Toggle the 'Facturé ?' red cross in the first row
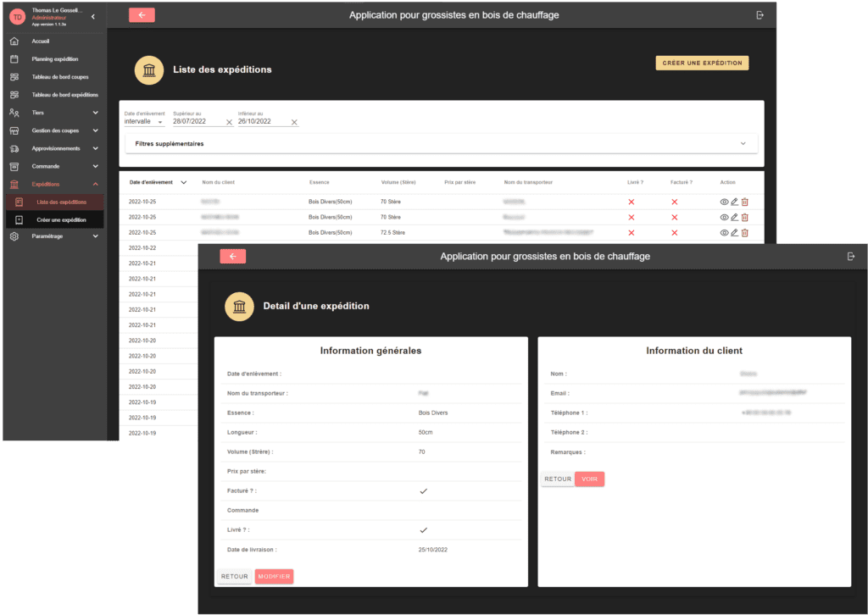The width and height of the screenshot is (868, 615). pos(675,202)
